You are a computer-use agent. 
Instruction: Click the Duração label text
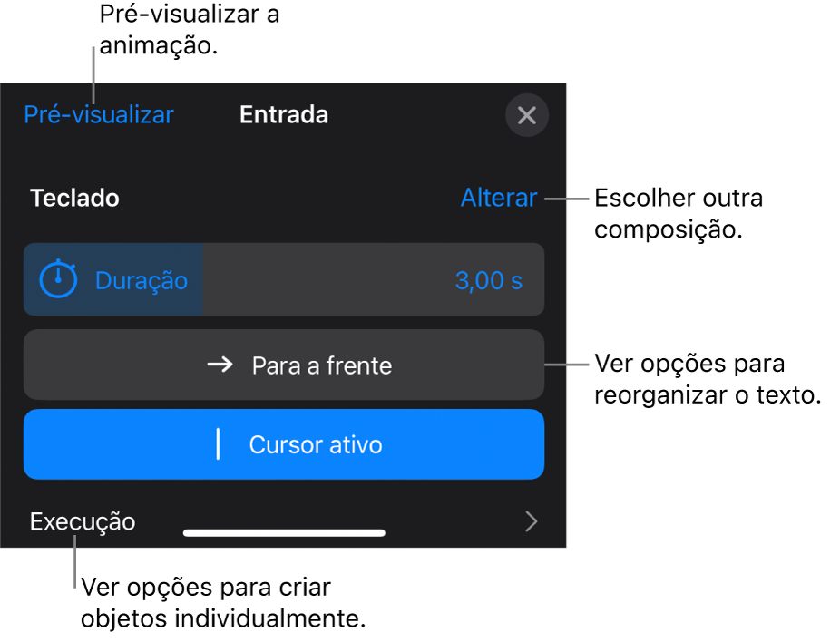(142, 282)
